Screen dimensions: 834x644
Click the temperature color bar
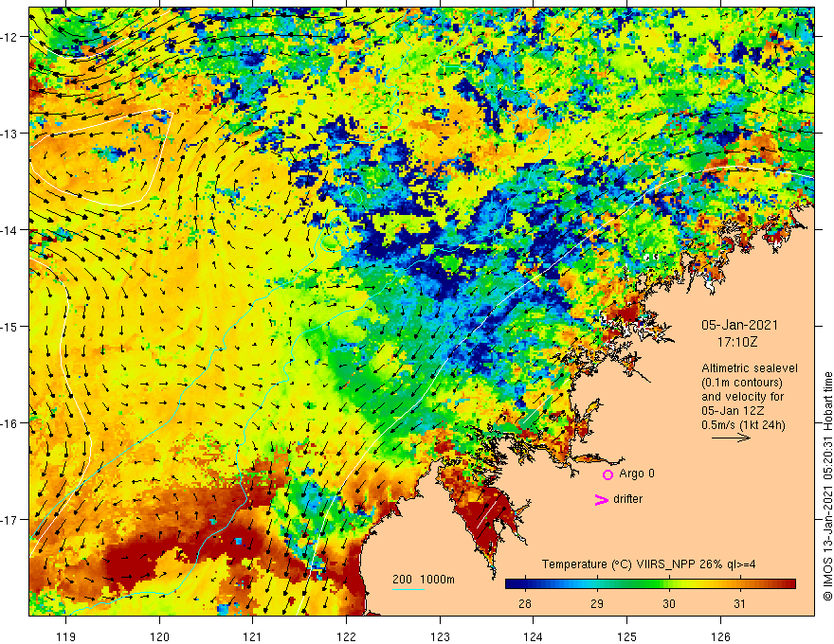650,584
